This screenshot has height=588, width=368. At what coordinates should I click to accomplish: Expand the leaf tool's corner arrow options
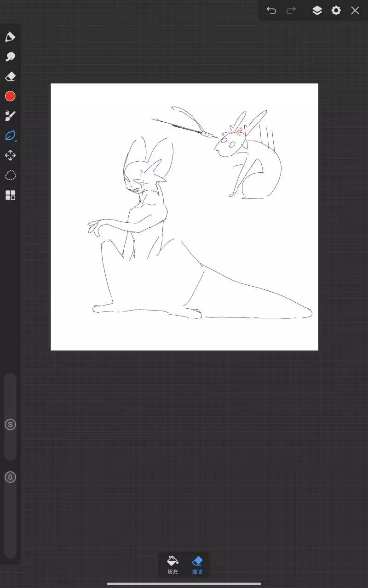pos(16,141)
